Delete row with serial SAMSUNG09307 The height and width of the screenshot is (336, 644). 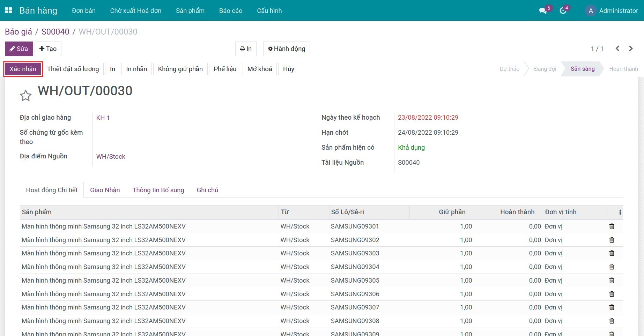[x=612, y=307]
